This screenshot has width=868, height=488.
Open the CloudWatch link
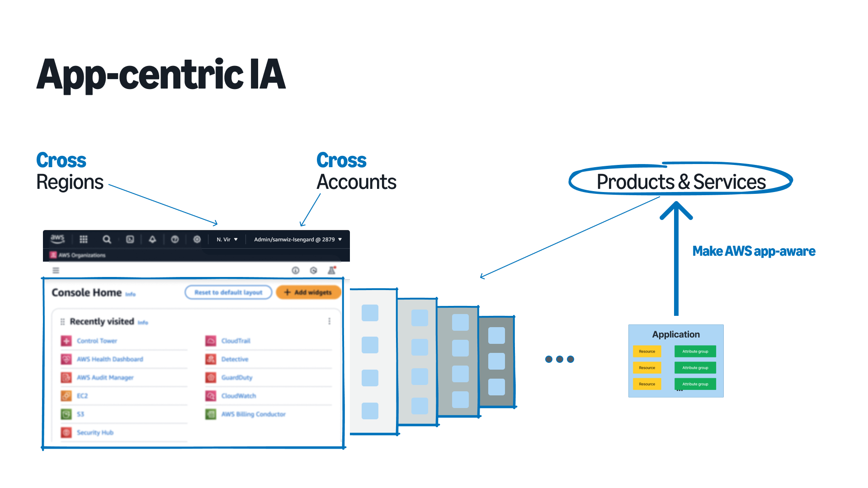[x=239, y=396]
